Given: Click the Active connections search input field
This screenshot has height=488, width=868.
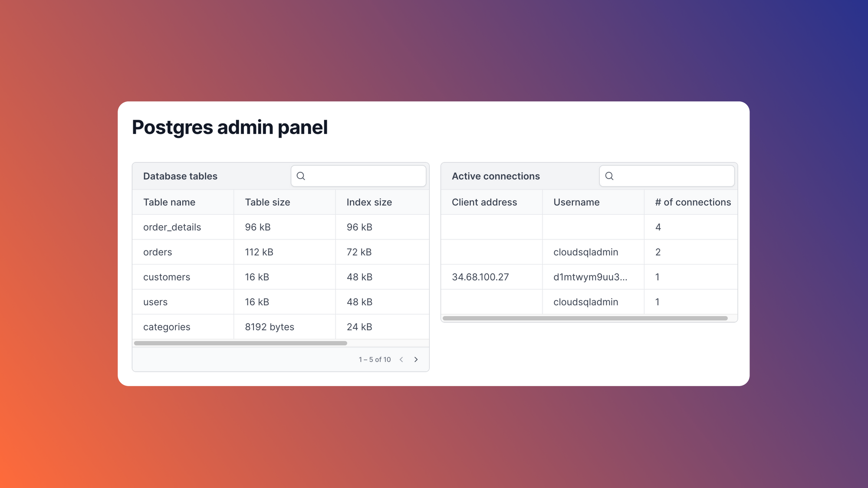Looking at the screenshot, I should 667,176.
